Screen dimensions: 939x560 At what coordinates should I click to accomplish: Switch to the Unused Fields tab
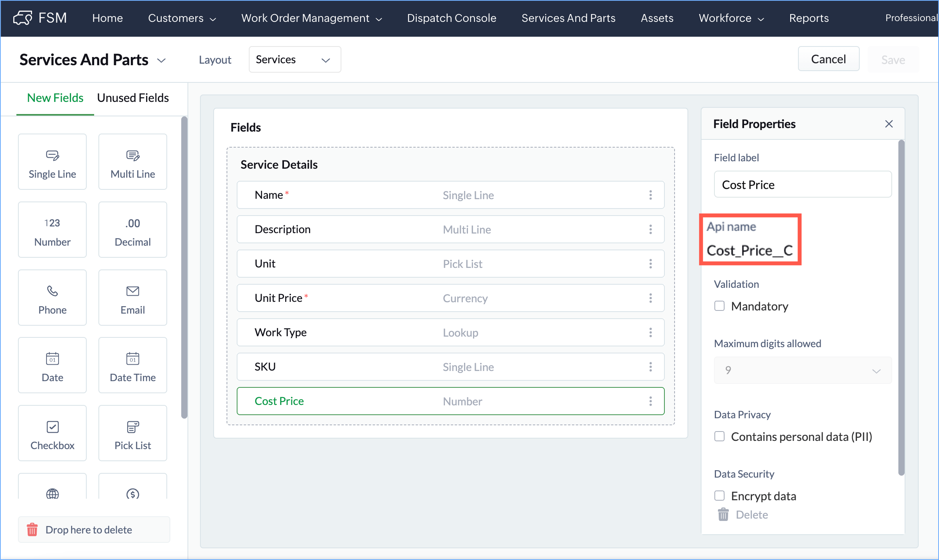click(x=133, y=98)
